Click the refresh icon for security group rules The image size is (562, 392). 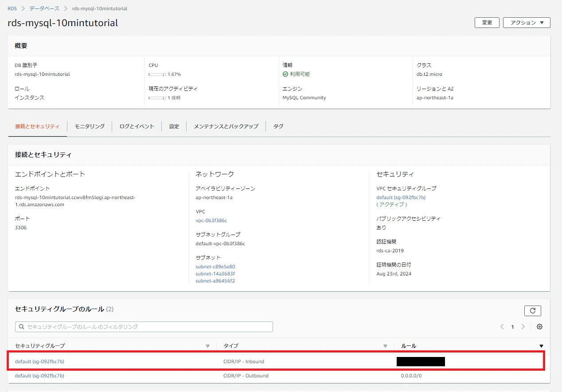(532, 310)
